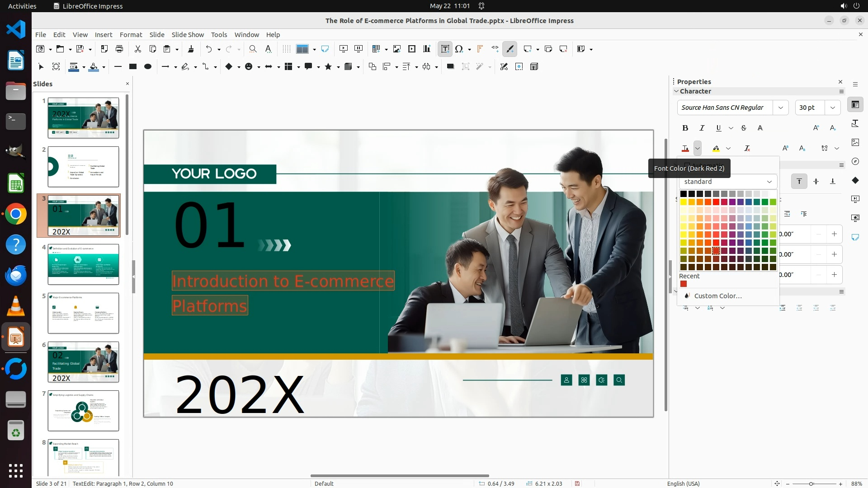The width and height of the screenshot is (868, 488).
Task: Start slideshow from first slide icon
Action: click(x=343, y=49)
